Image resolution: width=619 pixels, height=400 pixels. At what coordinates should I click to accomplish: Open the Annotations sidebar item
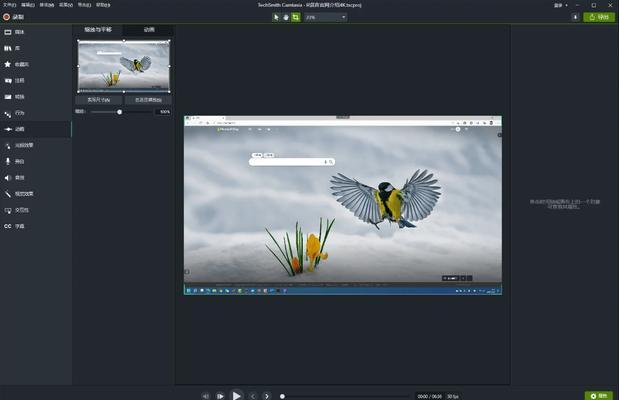tap(36, 81)
